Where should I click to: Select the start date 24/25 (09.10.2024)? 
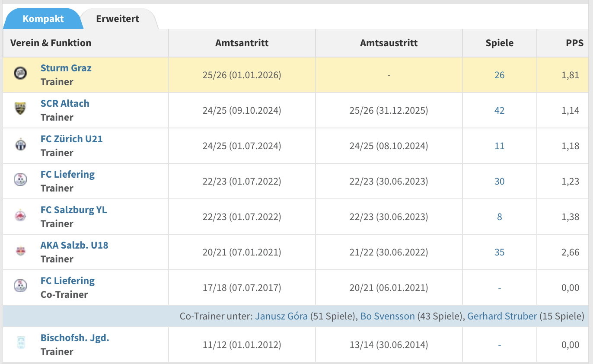point(242,111)
